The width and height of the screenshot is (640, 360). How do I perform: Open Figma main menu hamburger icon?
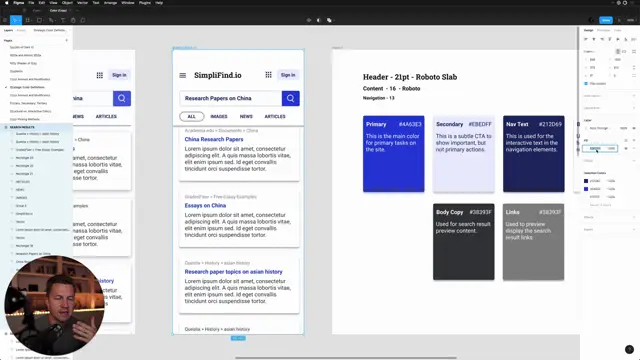tap(5, 20)
